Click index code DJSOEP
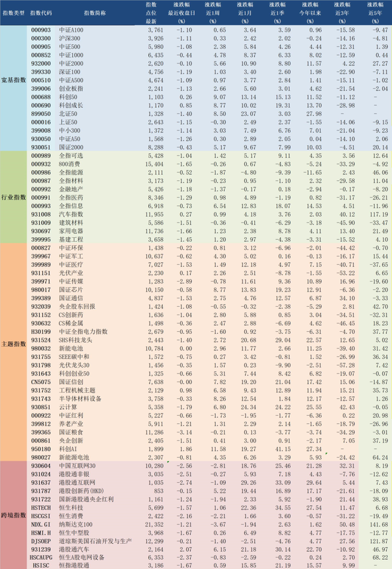Screen dimensions: 392x569 40,541
